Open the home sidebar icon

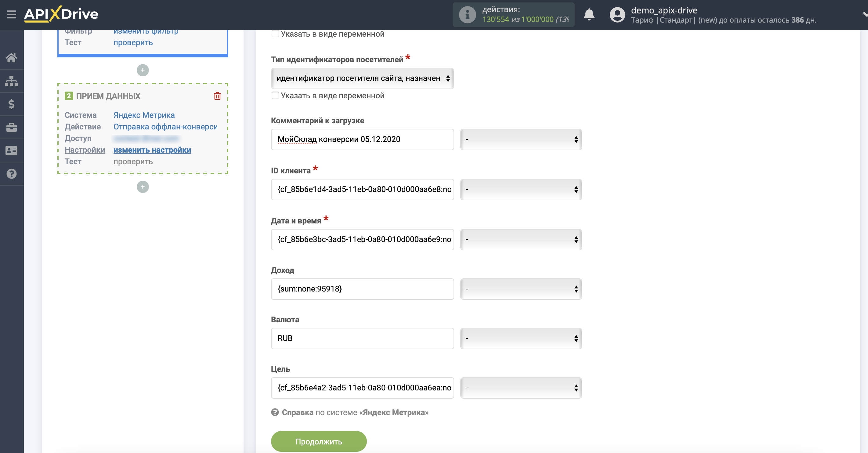tap(12, 58)
